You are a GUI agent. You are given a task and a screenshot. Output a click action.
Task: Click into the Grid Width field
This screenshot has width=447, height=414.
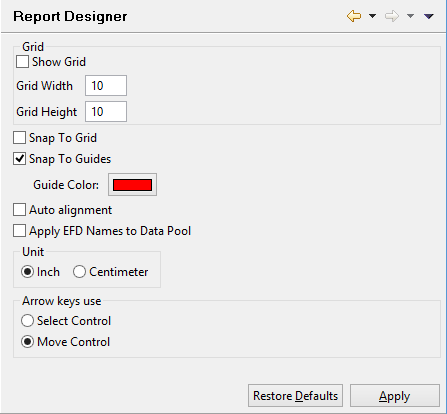pyautogui.click(x=106, y=86)
